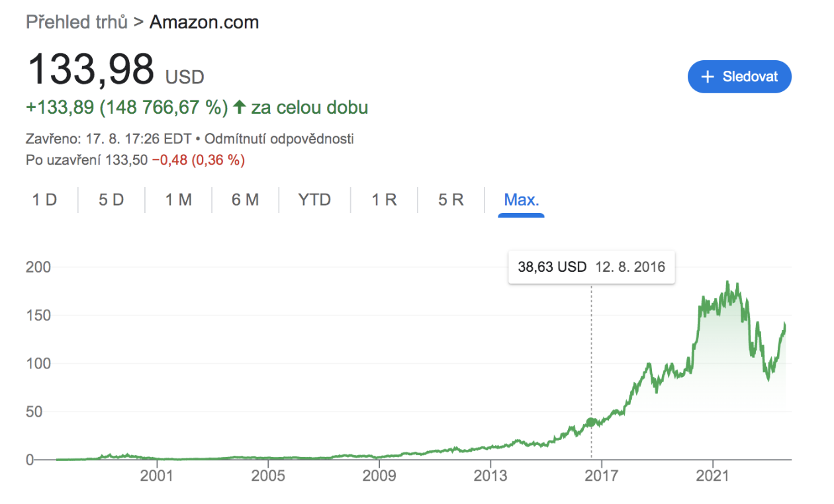Switch to the 5 R range
The width and height of the screenshot is (834, 504).
tap(451, 200)
